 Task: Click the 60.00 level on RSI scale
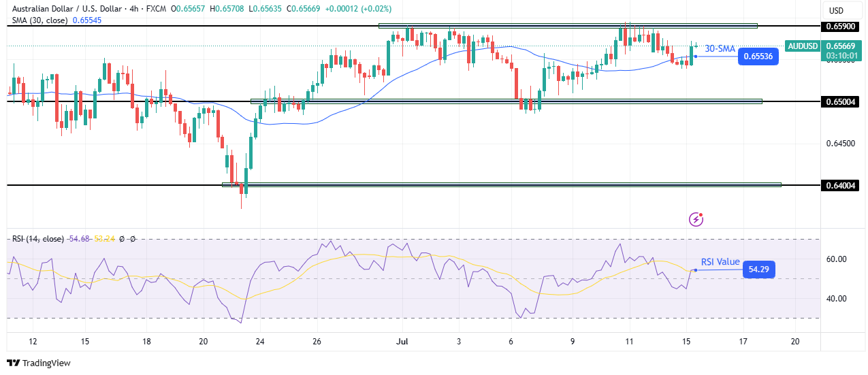[x=837, y=259]
